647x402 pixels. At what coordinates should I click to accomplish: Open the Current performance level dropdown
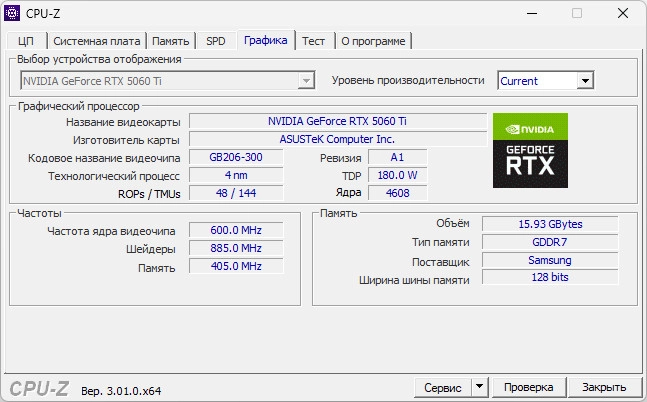(x=545, y=80)
